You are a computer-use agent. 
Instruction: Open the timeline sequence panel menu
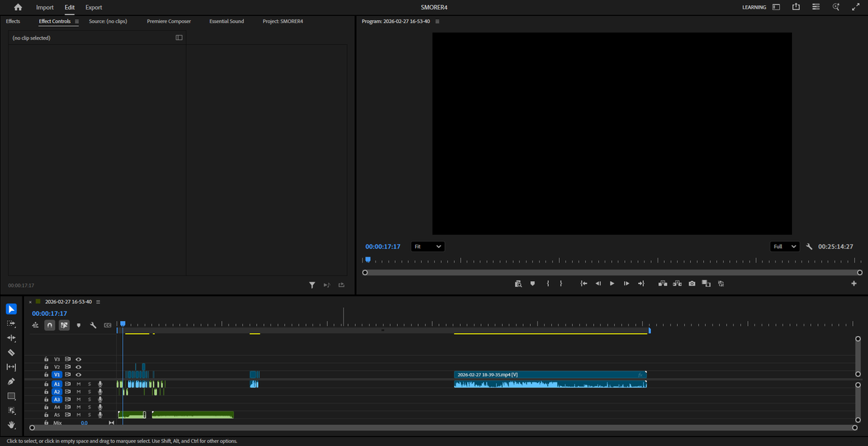coord(98,301)
